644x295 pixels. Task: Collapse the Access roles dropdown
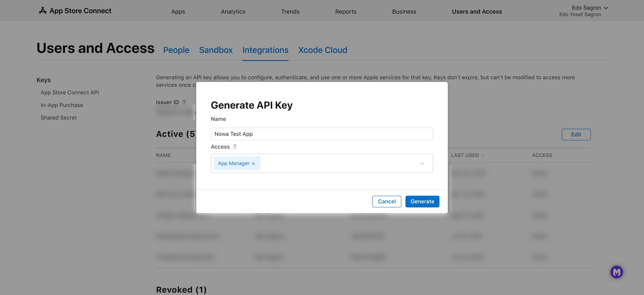coord(422,163)
